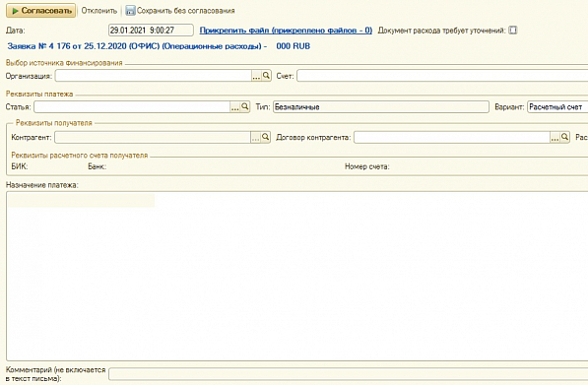This screenshot has width=588, height=385.
Task: Click Вариант field showing Расчетный счет
Action: pos(557,107)
